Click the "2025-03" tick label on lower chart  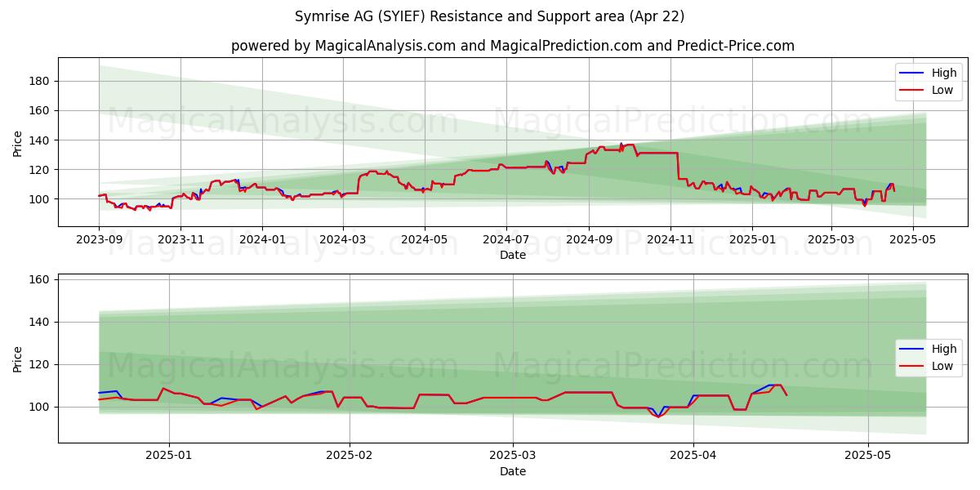click(x=513, y=456)
